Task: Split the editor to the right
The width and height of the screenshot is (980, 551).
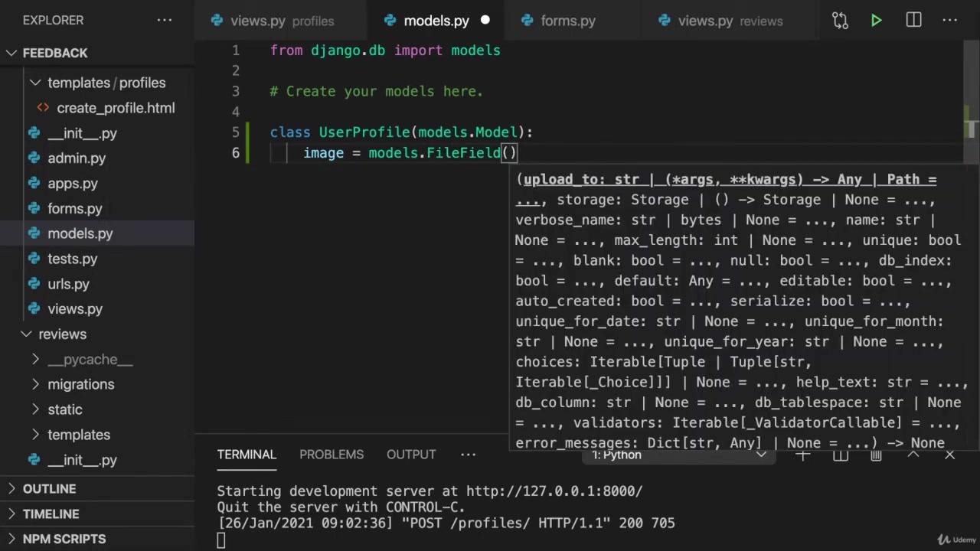Action: coord(913,21)
